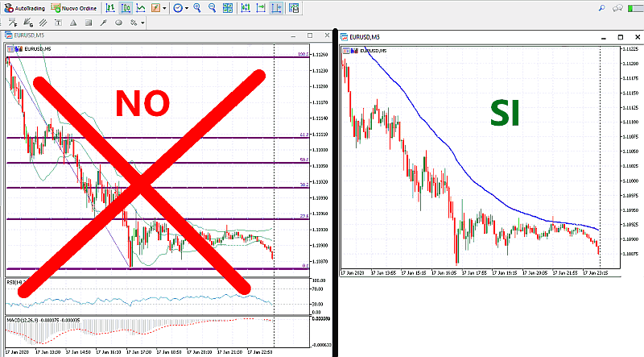Open the search magnifier icon
644x357 pixels.
pos(602,8)
